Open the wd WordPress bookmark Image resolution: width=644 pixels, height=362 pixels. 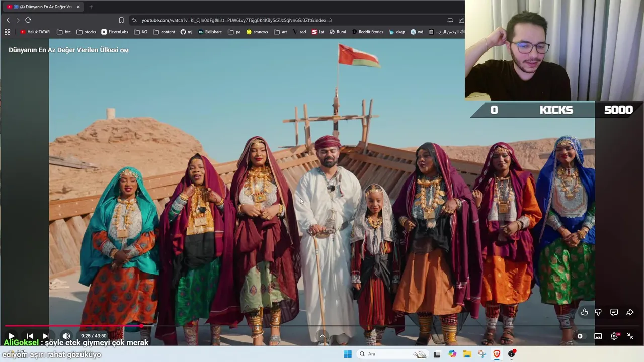click(x=417, y=32)
